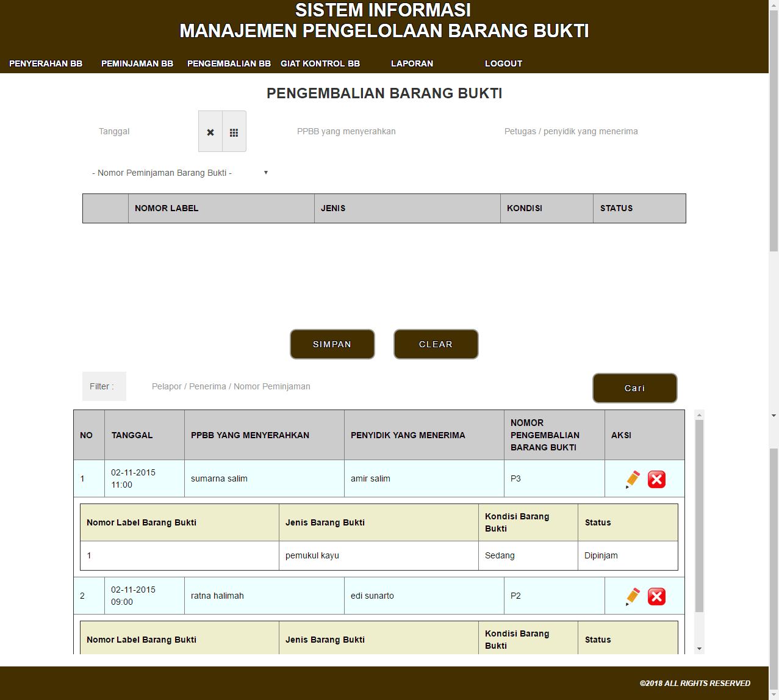Click the table's scroll down arrow

(699, 649)
